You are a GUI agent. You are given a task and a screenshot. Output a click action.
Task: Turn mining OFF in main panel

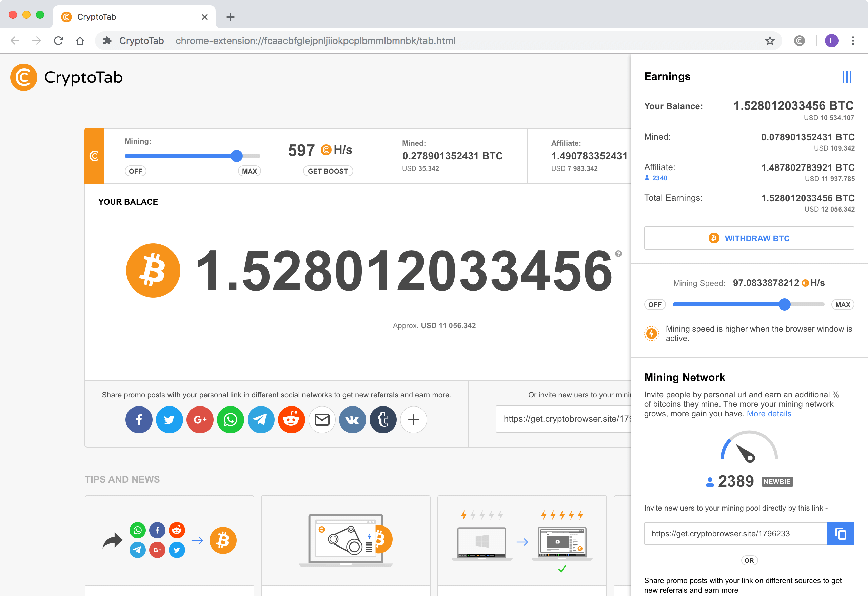tap(135, 171)
